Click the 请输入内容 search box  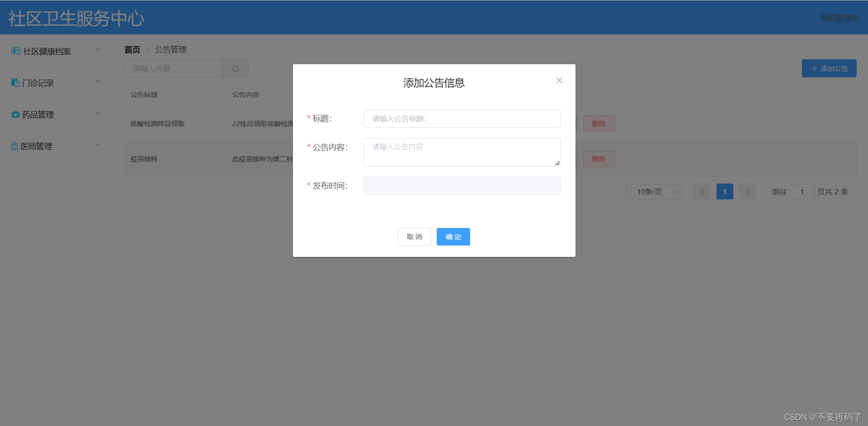(x=174, y=69)
